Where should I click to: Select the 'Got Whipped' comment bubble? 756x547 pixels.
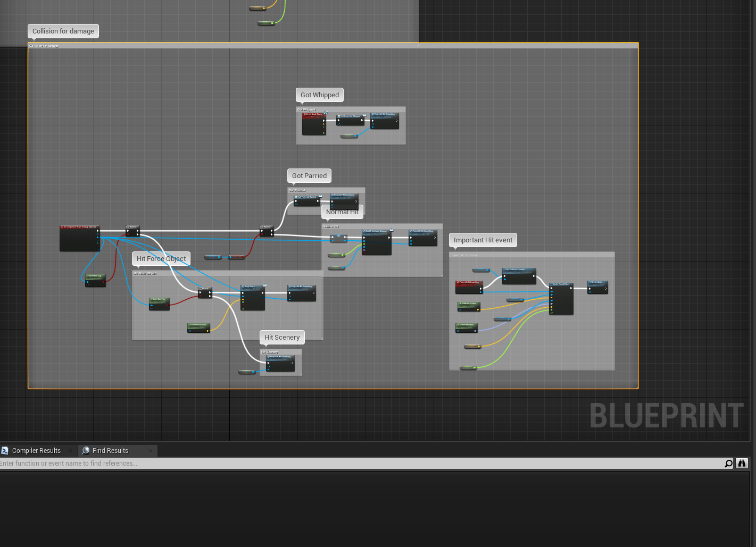[x=319, y=95]
